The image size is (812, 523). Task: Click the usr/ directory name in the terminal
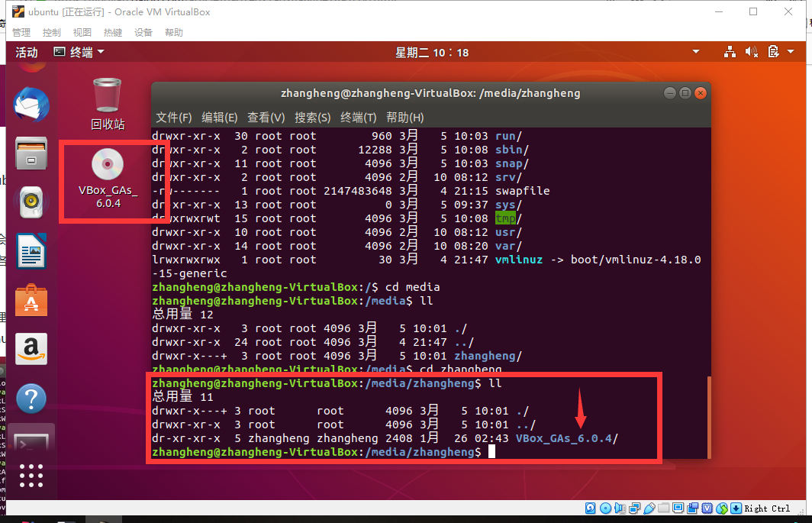pos(508,232)
